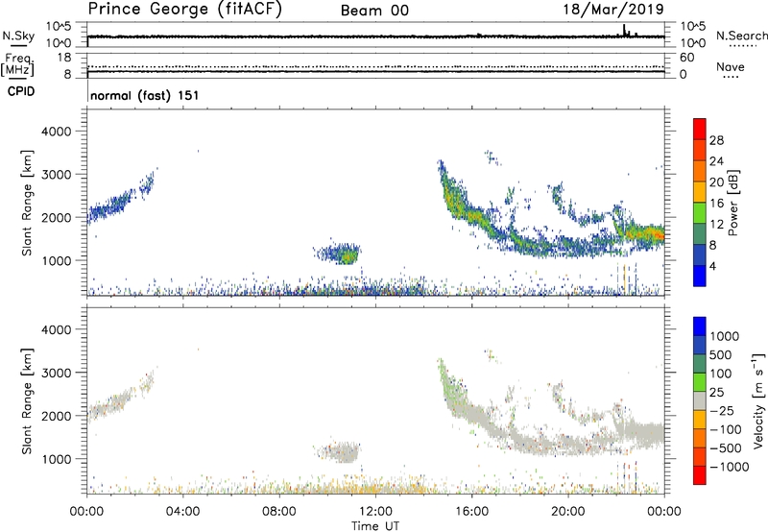Click the '25' label on the Velocity colorbar
The image size is (768, 532).
click(x=716, y=392)
